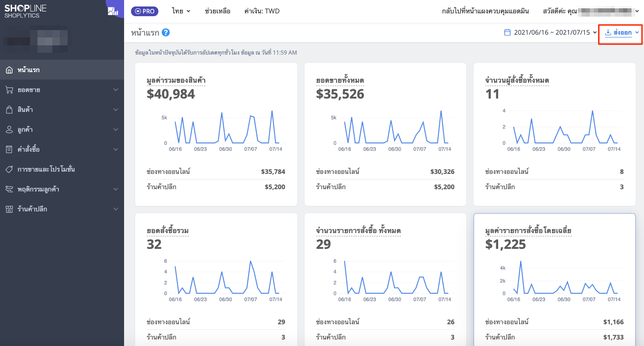Click the shopping bag icon for สินค้า
This screenshot has width=644, height=346.
(x=9, y=110)
